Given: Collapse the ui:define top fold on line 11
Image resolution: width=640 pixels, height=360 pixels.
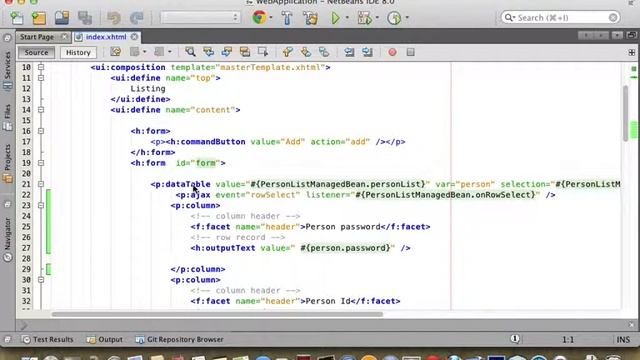Looking at the screenshot, I should click(x=41, y=78).
